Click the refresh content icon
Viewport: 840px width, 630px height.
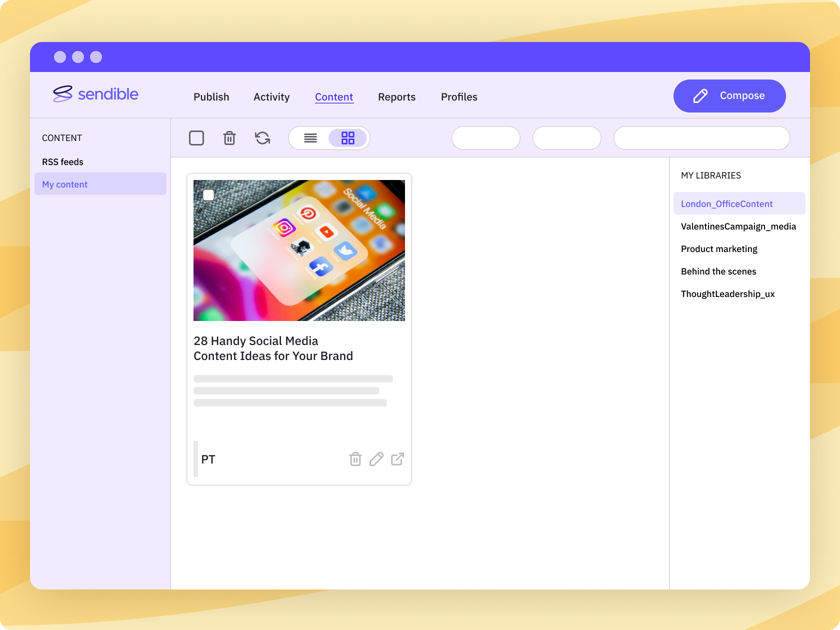coord(262,138)
